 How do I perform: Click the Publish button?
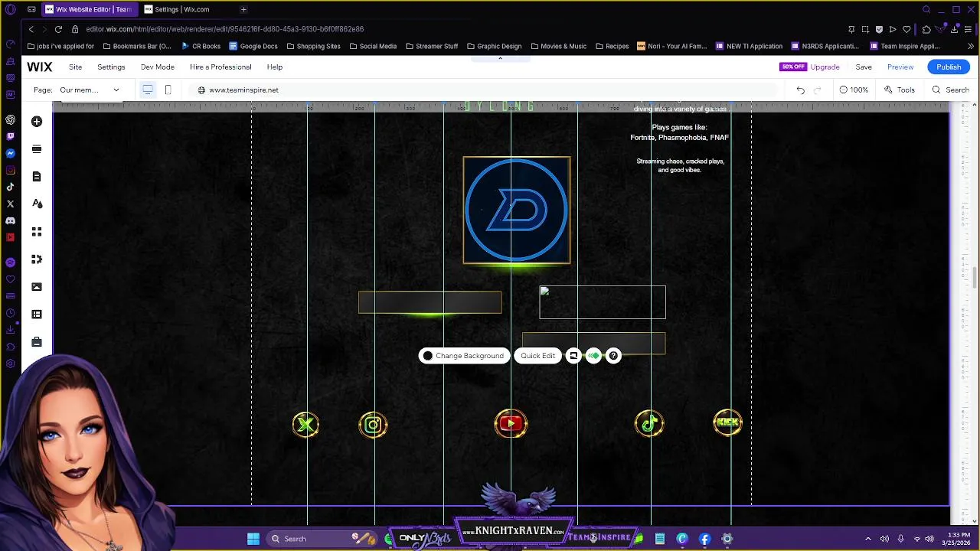click(949, 67)
